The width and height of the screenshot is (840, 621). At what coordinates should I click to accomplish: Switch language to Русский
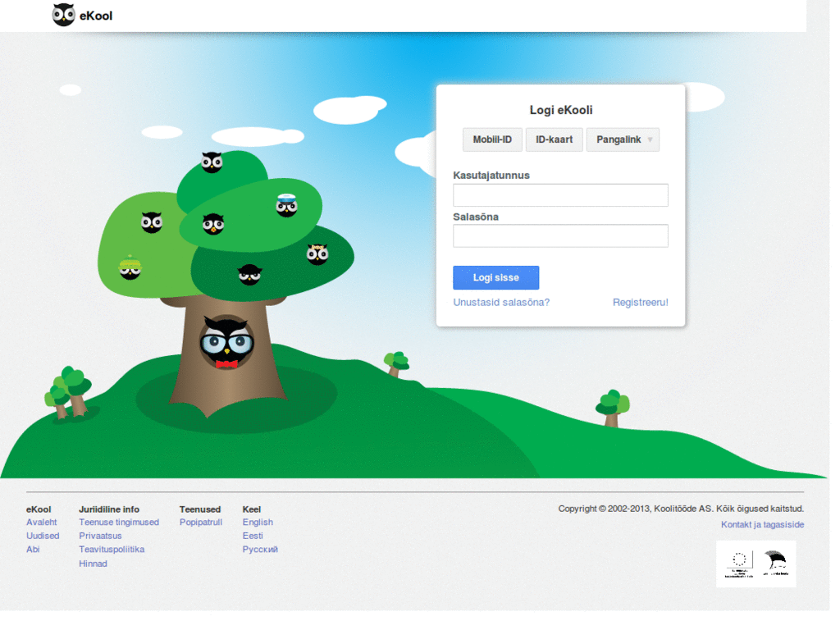tap(260, 549)
